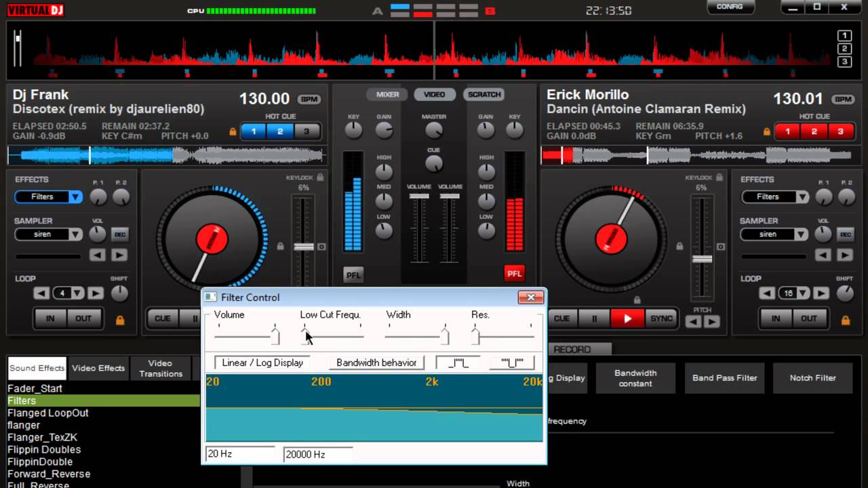This screenshot has width=868, height=488.
Task: Click right deck BPM button
Action: click(844, 99)
